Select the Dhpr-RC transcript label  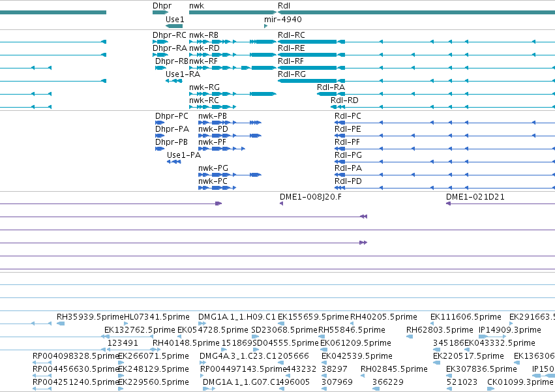tap(169, 35)
